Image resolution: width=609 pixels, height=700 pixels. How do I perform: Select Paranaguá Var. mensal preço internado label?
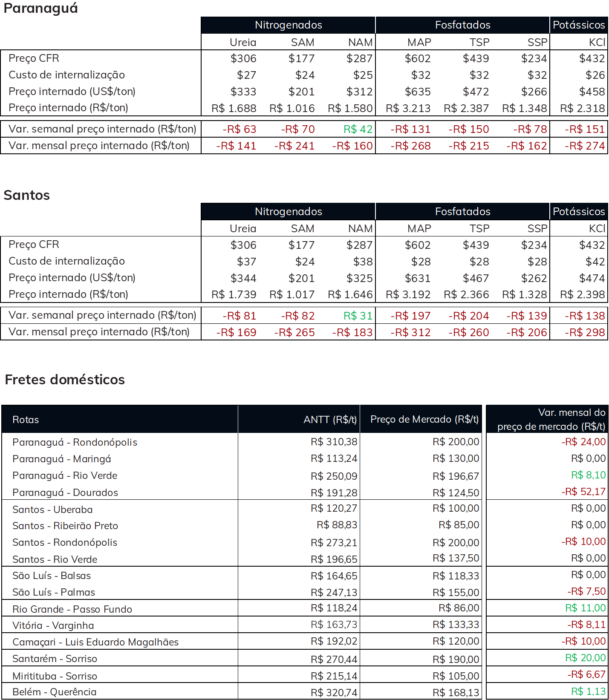coord(99,146)
